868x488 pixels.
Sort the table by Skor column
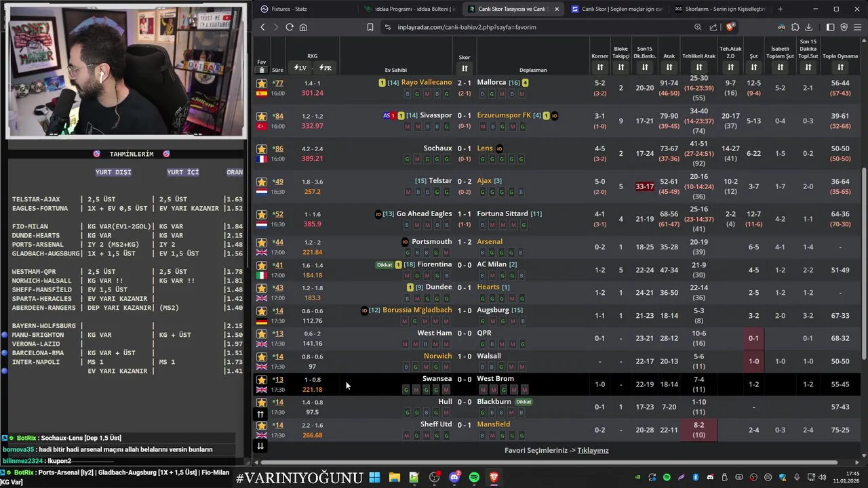click(x=465, y=68)
